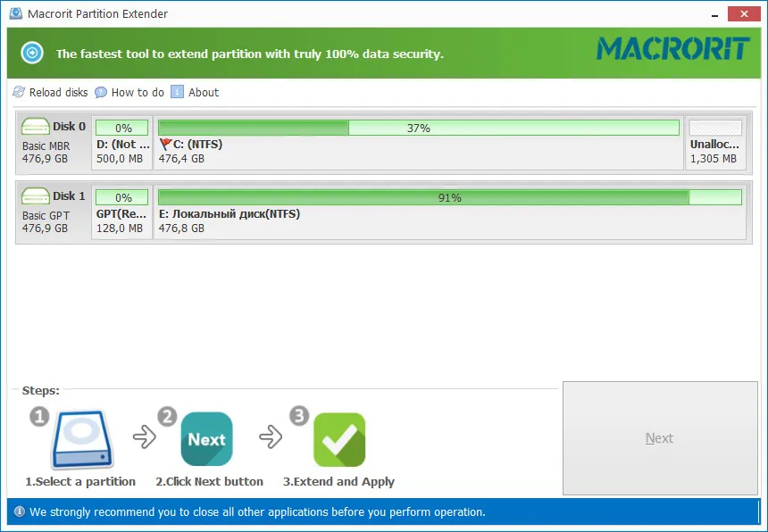Close the Macrorit Partition Extender window
Image resolution: width=768 pixels, height=532 pixels.
[x=744, y=13]
